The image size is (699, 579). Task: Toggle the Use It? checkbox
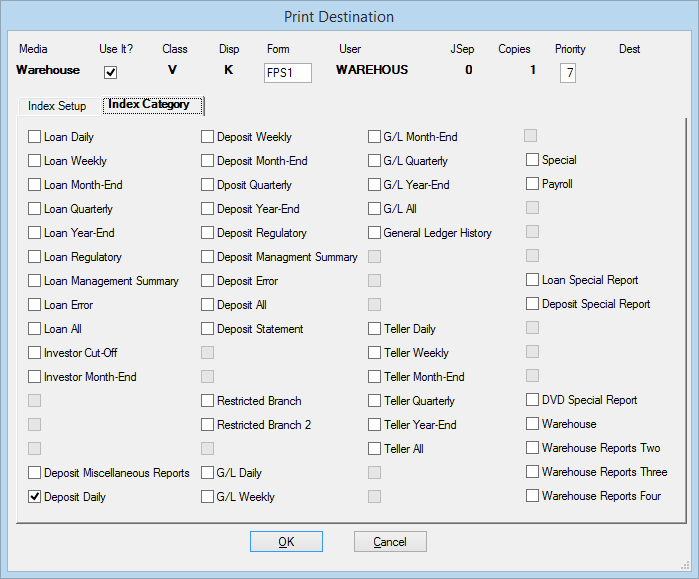click(111, 72)
